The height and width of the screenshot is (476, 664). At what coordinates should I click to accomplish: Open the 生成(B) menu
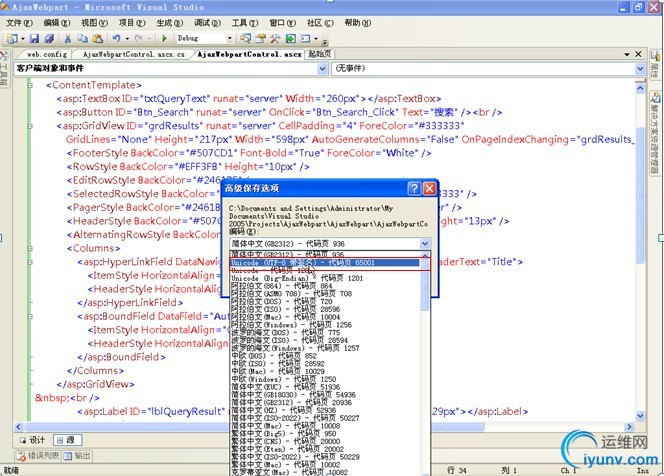click(x=170, y=23)
